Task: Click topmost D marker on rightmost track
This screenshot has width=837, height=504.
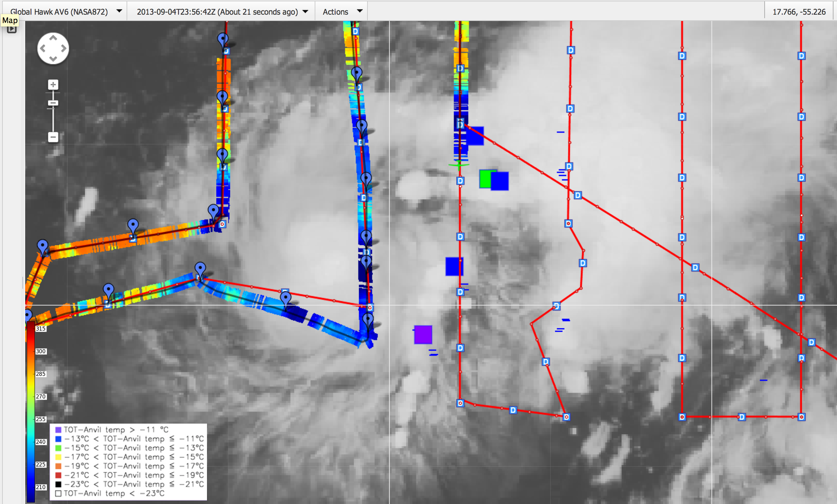Action: pyautogui.click(x=801, y=56)
